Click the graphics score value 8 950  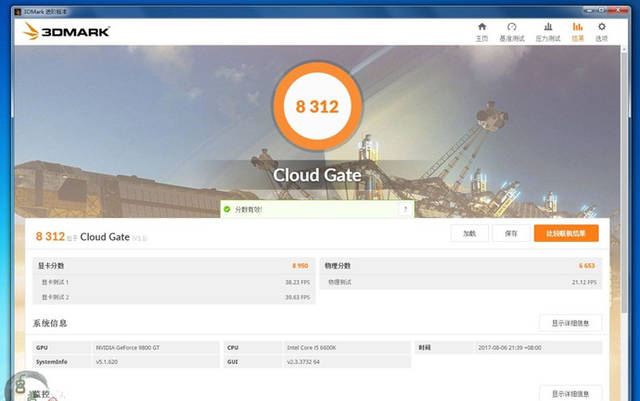[x=300, y=266]
